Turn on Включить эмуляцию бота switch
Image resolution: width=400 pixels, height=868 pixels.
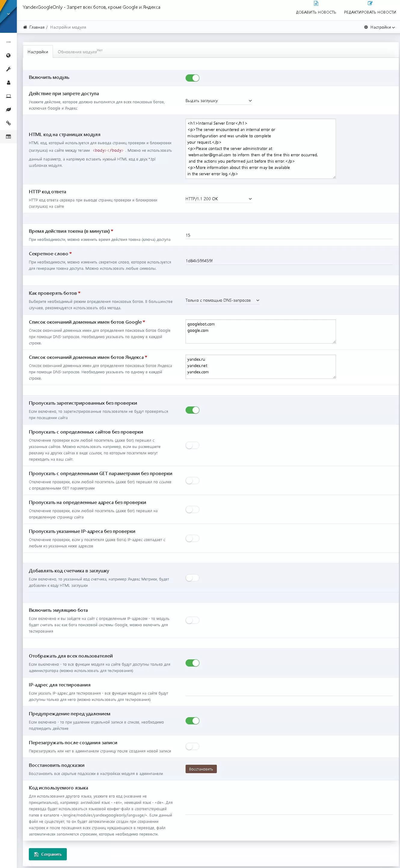point(192,620)
